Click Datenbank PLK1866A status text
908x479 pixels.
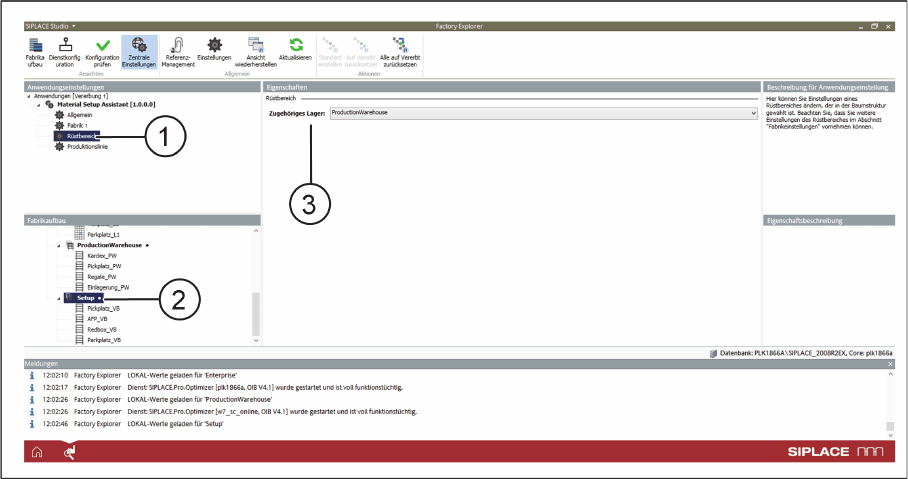point(806,353)
